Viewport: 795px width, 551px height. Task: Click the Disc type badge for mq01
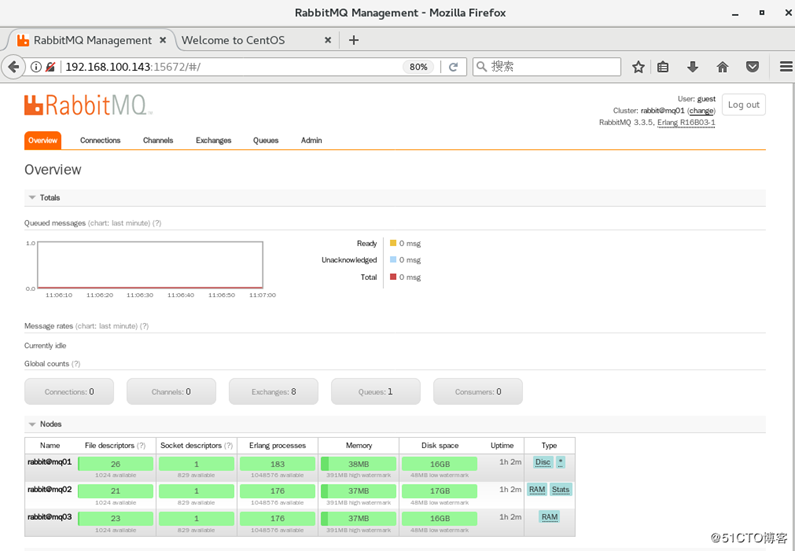pos(543,462)
